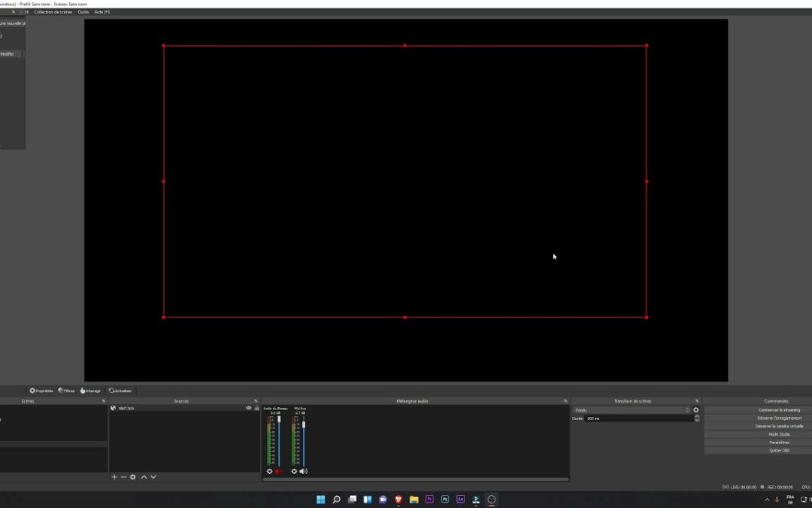Unmute Audio du Bureau speaker icon

click(277, 471)
